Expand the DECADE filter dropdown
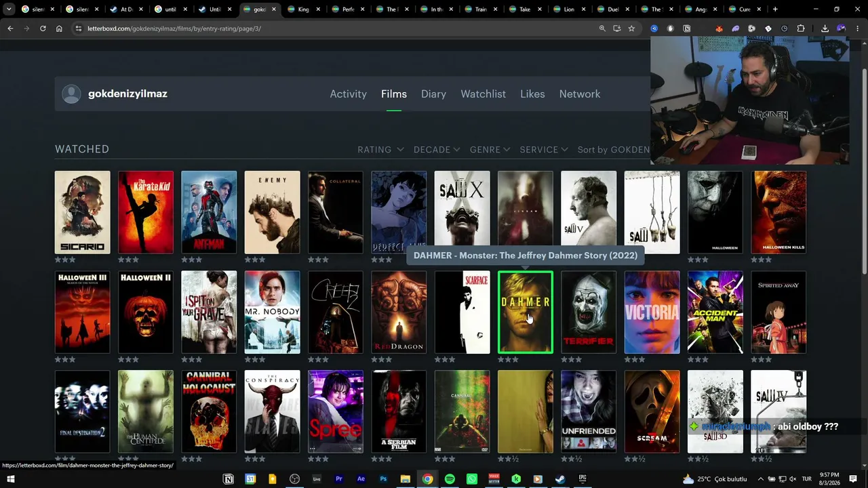This screenshot has width=868, height=488. coord(437,150)
